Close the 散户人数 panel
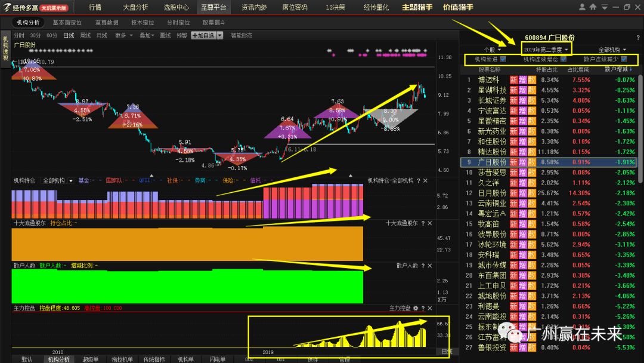 429,266
